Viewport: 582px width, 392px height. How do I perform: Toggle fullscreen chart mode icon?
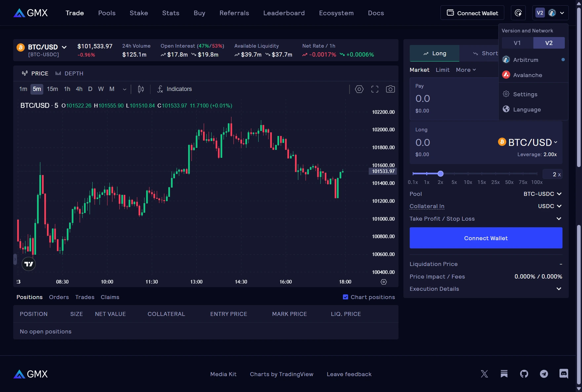375,89
